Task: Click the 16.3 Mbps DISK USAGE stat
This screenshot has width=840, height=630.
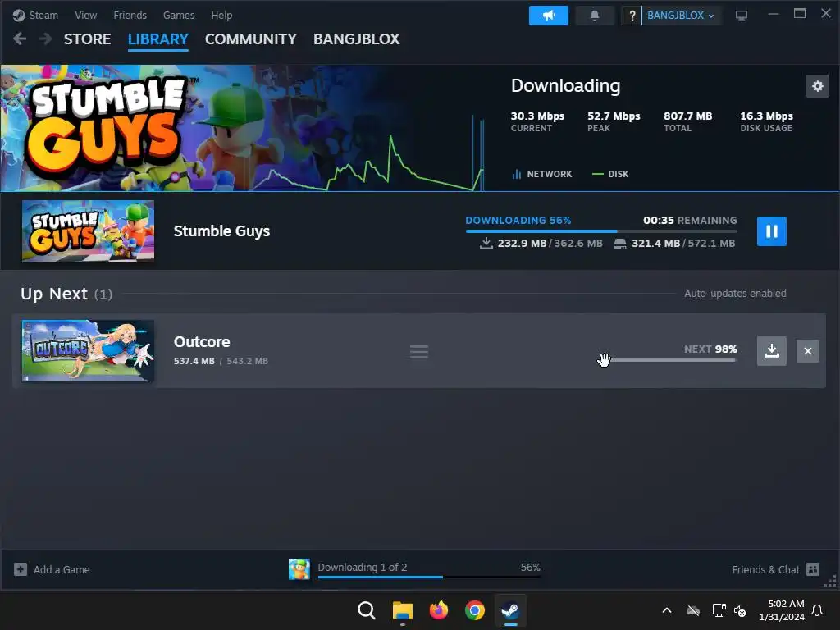Action: click(x=766, y=121)
